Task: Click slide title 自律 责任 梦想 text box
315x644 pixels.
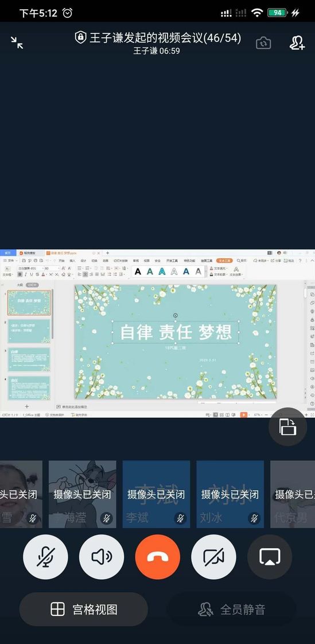Action: (176, 332)
